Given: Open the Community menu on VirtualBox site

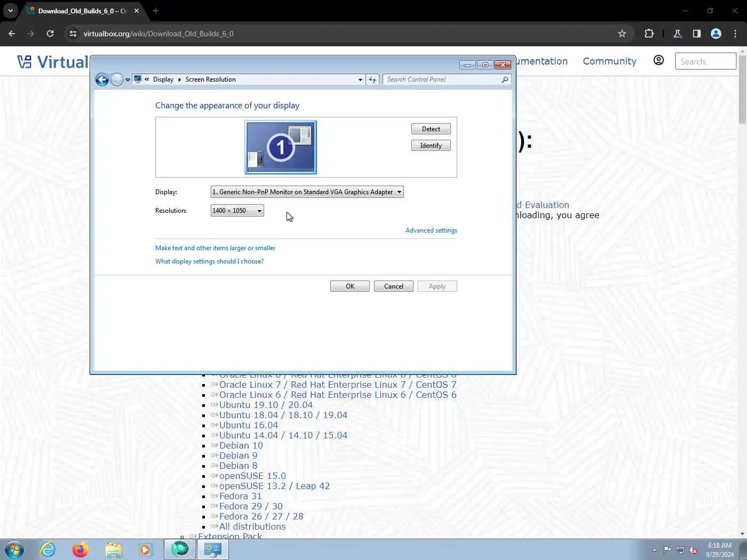Looking at the screenshot, I should click(609, 61).
